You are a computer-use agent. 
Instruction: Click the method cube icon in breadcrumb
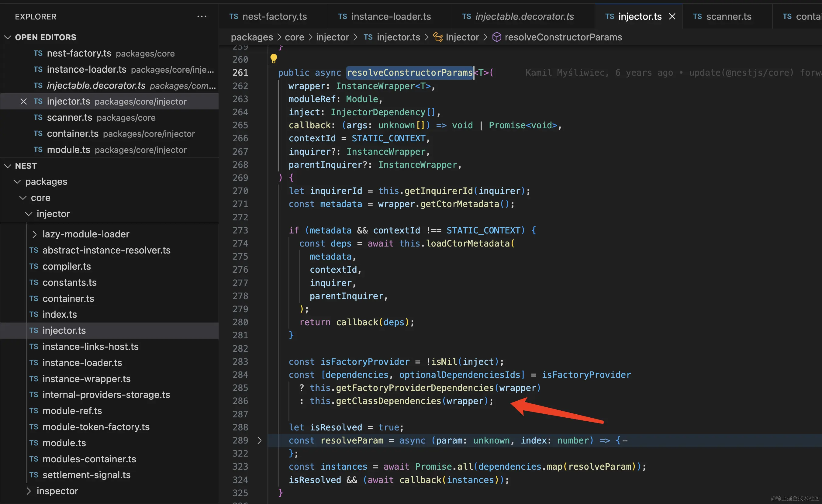pos(497,37)
